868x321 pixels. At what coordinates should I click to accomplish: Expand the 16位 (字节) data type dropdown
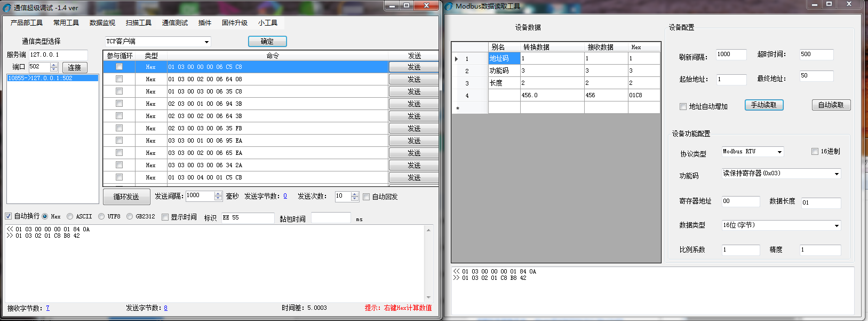(x=837, y=226)
